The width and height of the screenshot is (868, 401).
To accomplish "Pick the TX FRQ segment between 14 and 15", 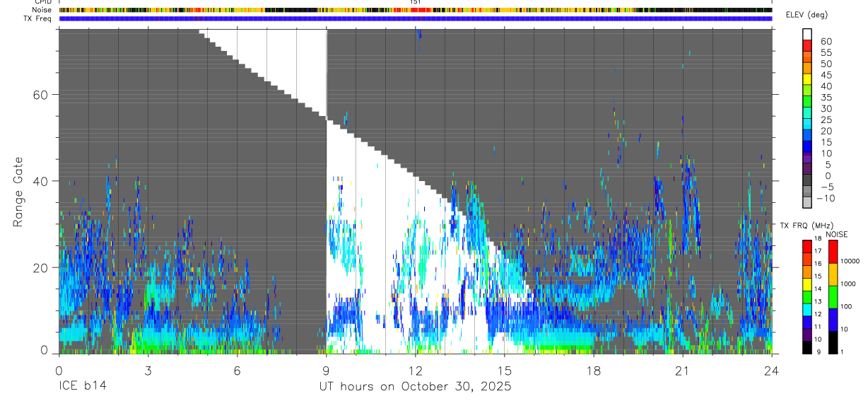I will [x=807, y=284].
